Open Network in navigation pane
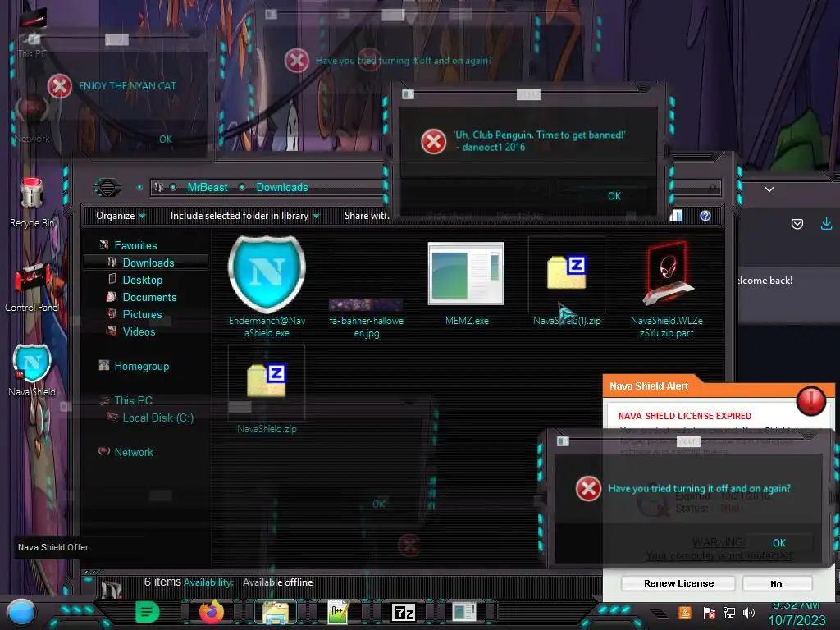The height and width of the screenshot is (630, 840). [x=134, y=452]
